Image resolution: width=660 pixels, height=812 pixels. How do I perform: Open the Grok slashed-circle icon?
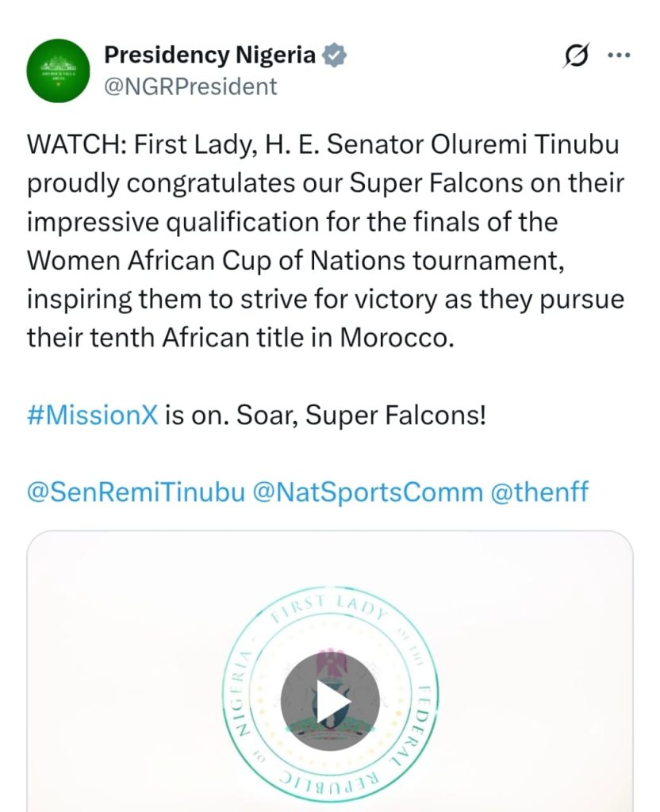pyautogui.click(x=576, y=55)
